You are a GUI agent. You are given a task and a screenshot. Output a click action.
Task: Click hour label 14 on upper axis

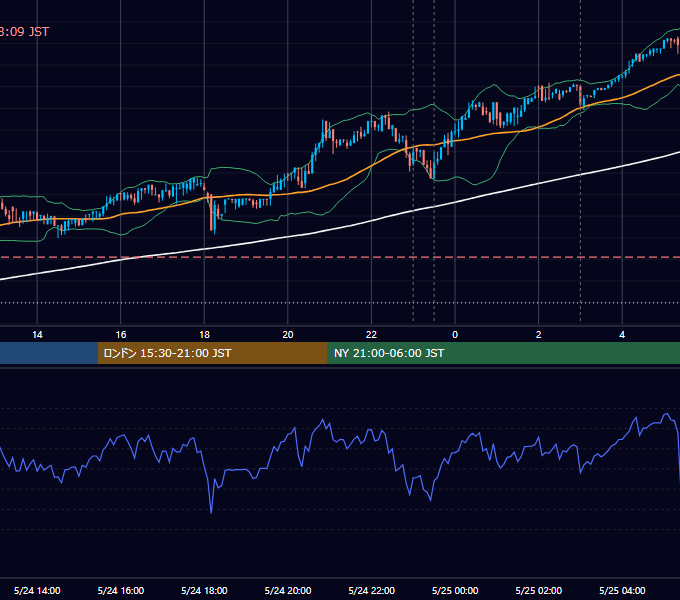point(37,335)
